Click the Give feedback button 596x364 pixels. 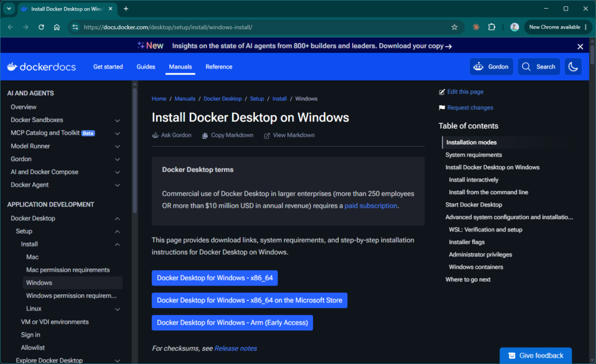coord(535,356)
